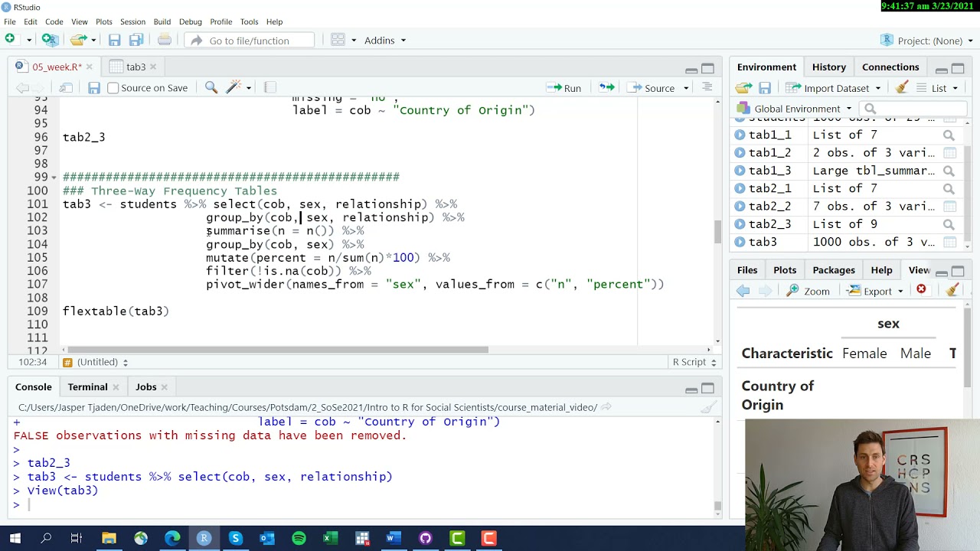This screenshot has width=980, height=551.
Task: Go to previous viewer item arrow
Action: click(x=743, y=291)
